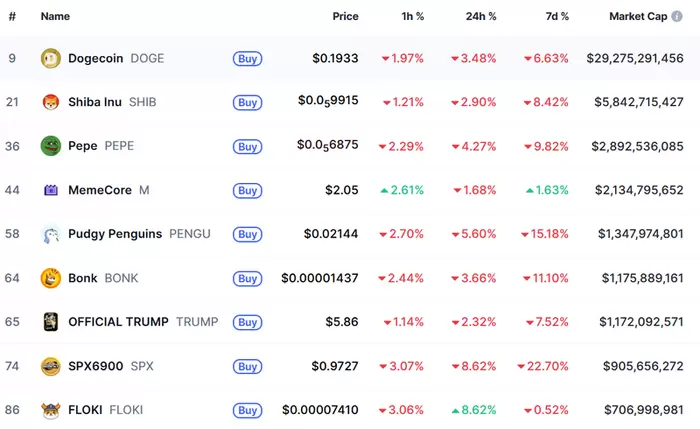Click the MemeCore coin icon
Image resolution: width=700 pixels, height=429 pixels.
coord(50,190)
